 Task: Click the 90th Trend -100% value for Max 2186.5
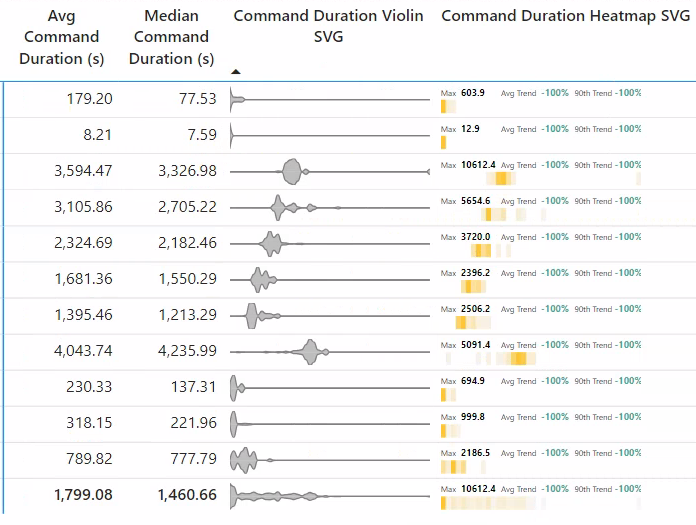click(x=628, y=453)
